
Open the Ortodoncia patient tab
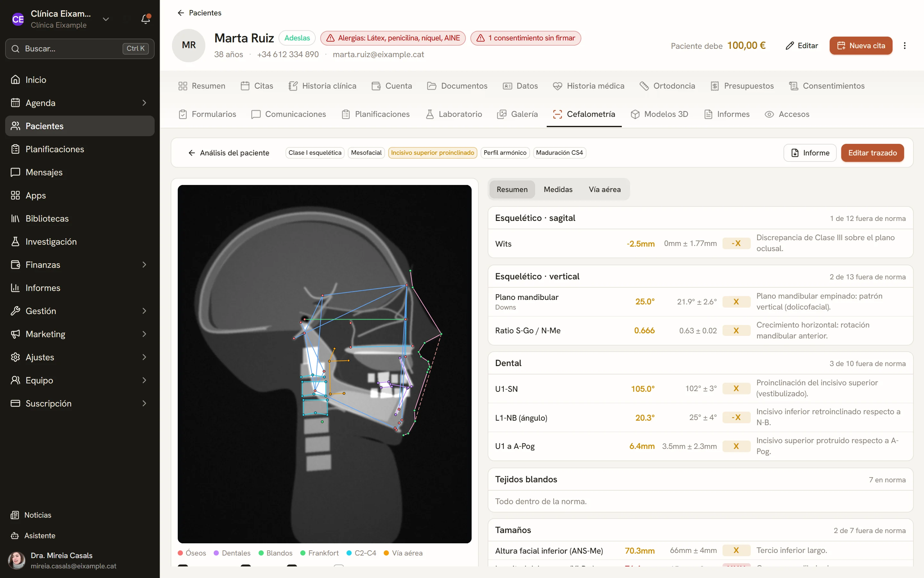(x=667, y=86)
